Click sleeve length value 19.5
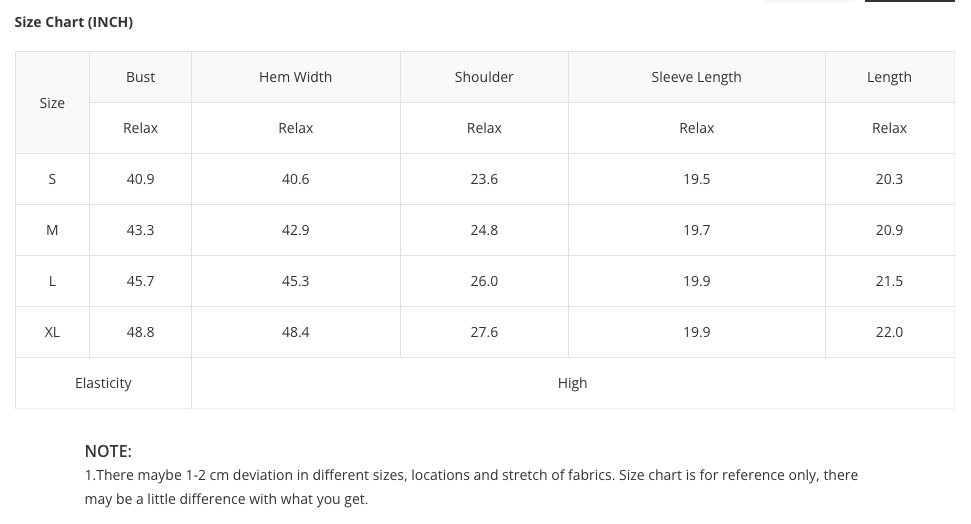 coord(696,179)
